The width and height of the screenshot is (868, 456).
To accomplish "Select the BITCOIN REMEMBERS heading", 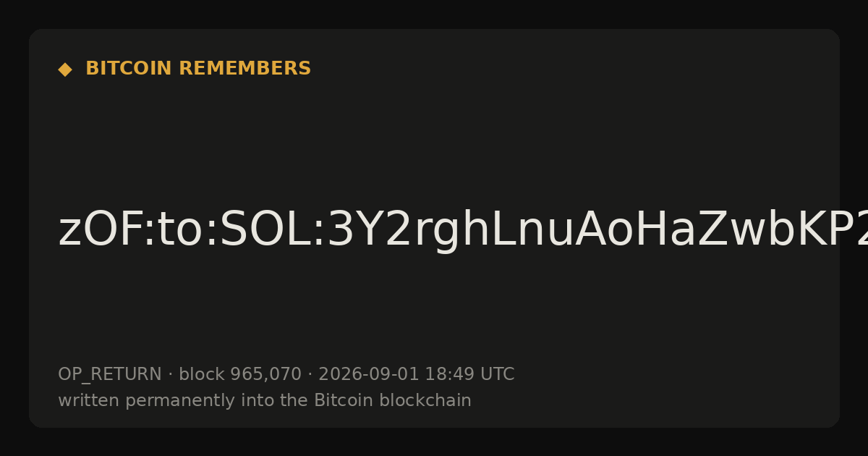I will 198,69.
